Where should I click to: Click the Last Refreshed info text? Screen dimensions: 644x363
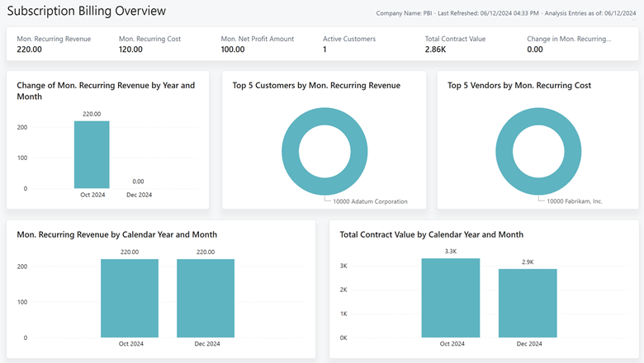pos(488,13)
